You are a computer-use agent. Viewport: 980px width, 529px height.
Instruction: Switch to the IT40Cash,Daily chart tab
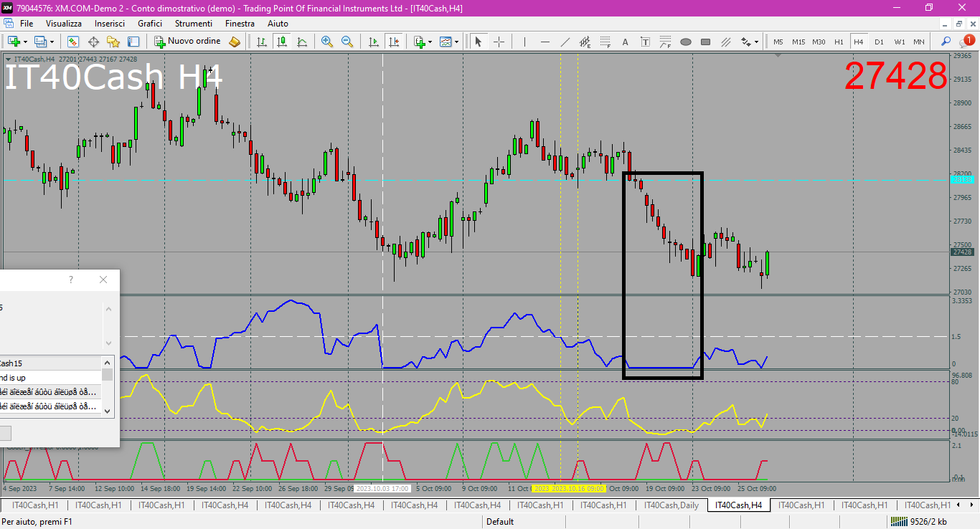[x=672, y=505]
